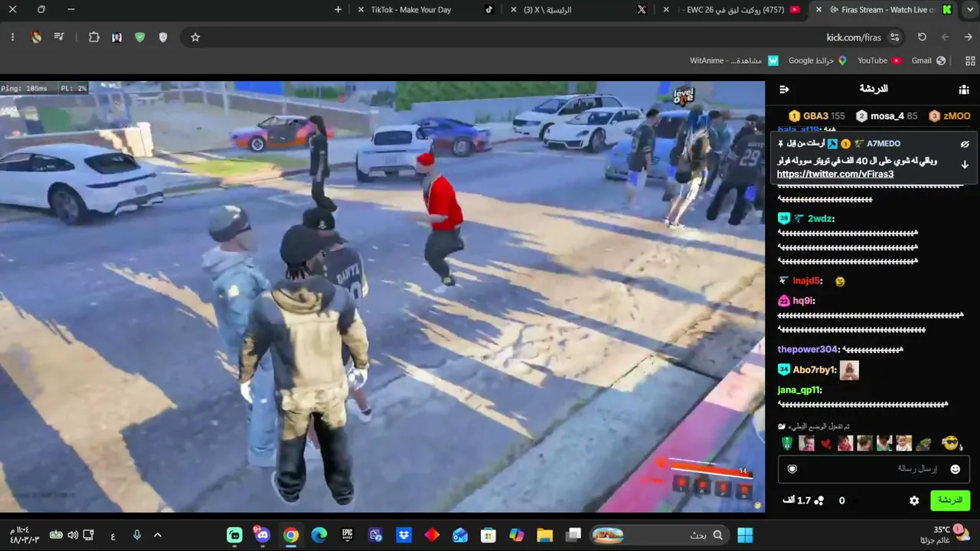
Task: Close the Firas Stream tab
Action: [819, 10]
